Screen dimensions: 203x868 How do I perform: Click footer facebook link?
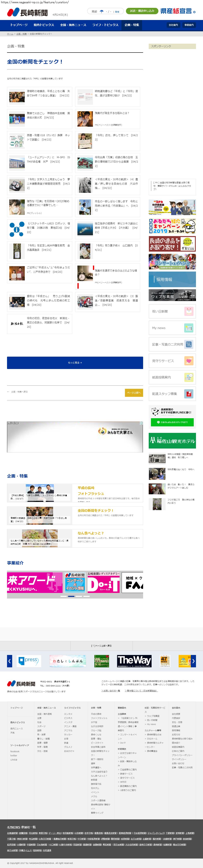(x=15, y=751)
